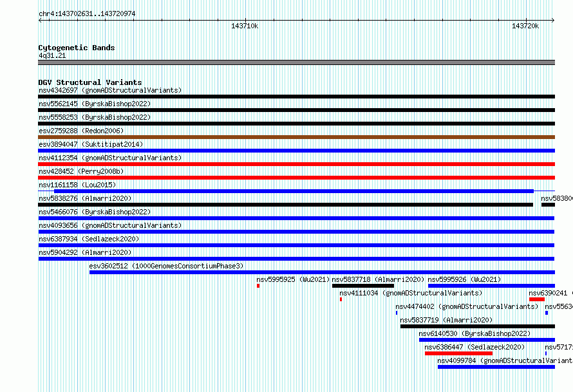Click the red nsv6390241 variant bar
573x392 pixels.
(x=537, y=299)
